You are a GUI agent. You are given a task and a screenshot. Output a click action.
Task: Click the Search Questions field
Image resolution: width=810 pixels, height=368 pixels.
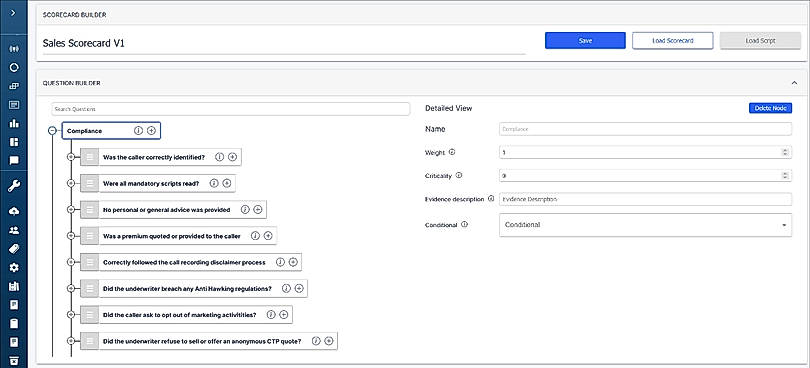[x=230, y=109]
